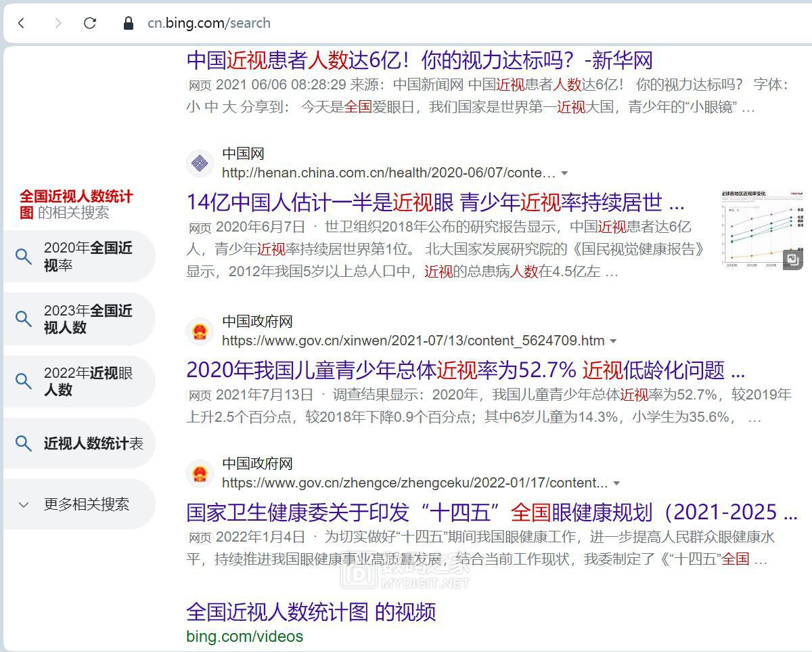
Task: Expand the dropdown arrow next to the zhengceku URL
Action: coord(616,483)
